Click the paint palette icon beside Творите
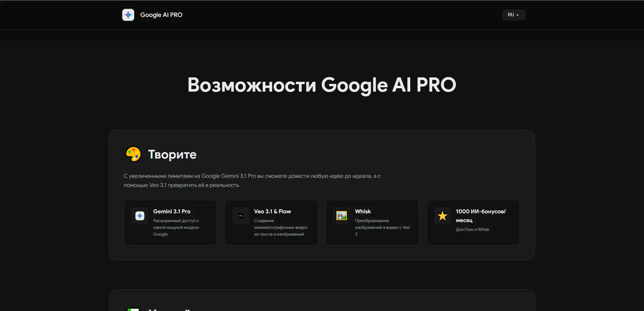The image size is (644, 311). pos(133,154)
